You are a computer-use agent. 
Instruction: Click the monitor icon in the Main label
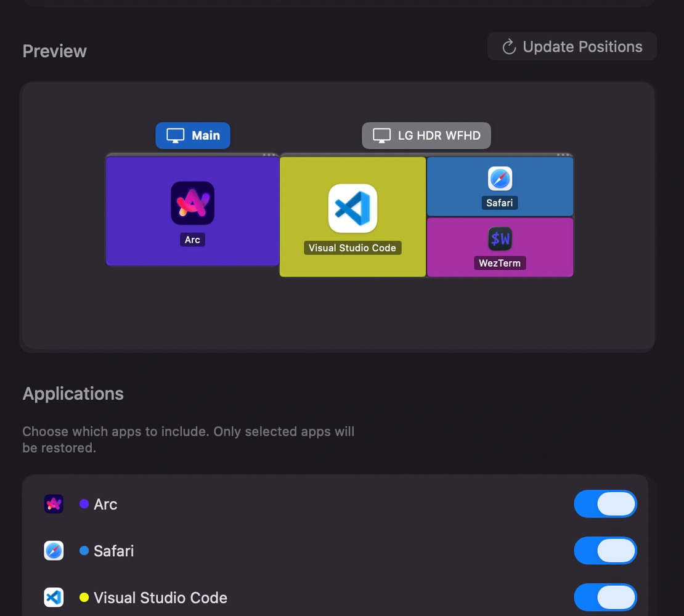(x=176, y=136)
